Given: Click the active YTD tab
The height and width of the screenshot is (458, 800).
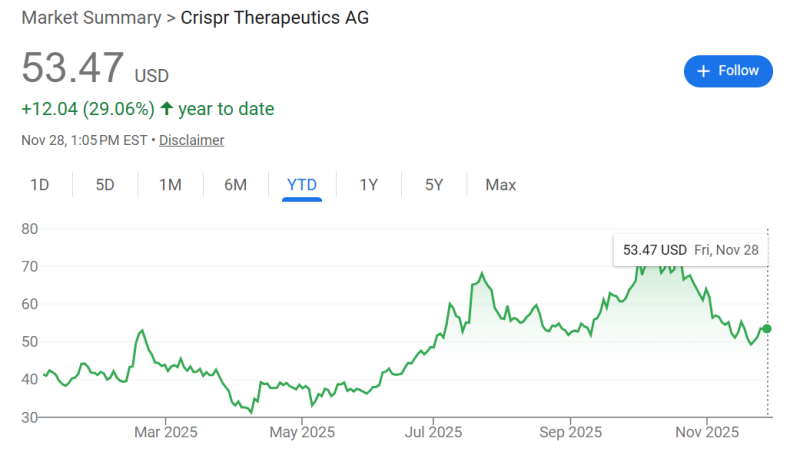Looking at the screenshot, I should click(302, 184).
